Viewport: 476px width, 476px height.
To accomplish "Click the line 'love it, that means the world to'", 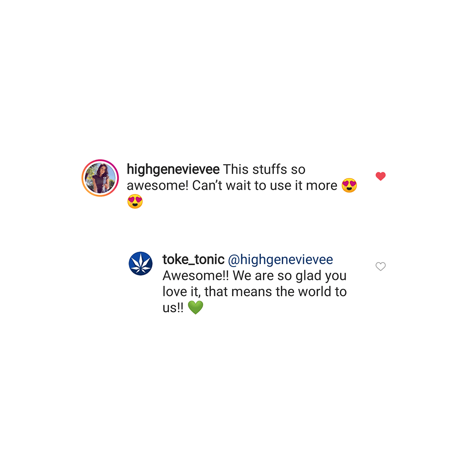I will [x=254, y=291].
